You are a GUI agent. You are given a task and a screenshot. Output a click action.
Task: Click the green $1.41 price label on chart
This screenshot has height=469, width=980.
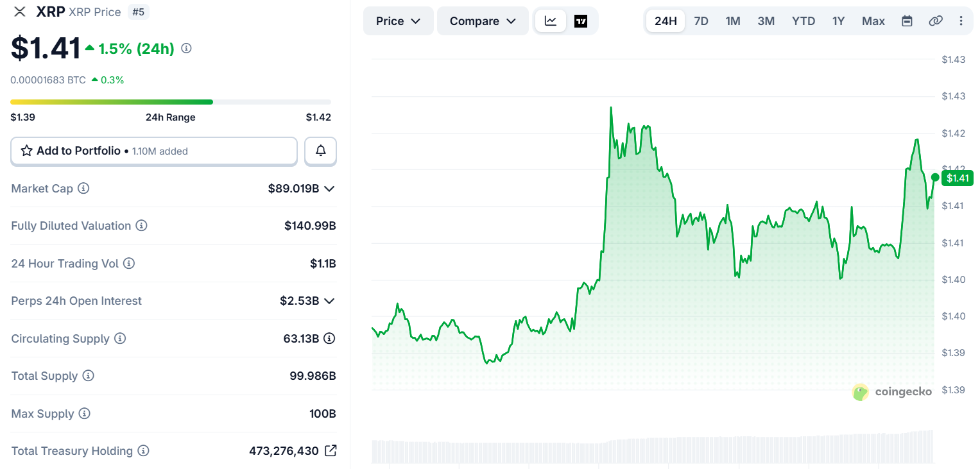click(958, 178)
